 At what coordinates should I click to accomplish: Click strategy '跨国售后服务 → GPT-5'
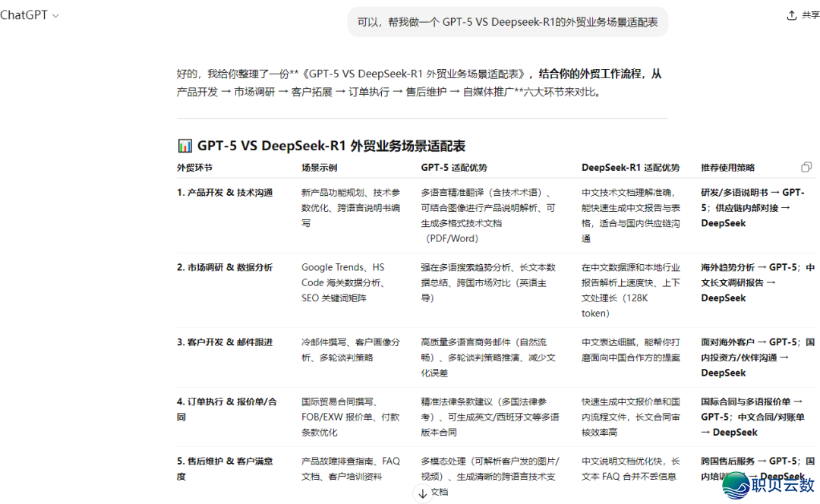click(x=758, y=468)
